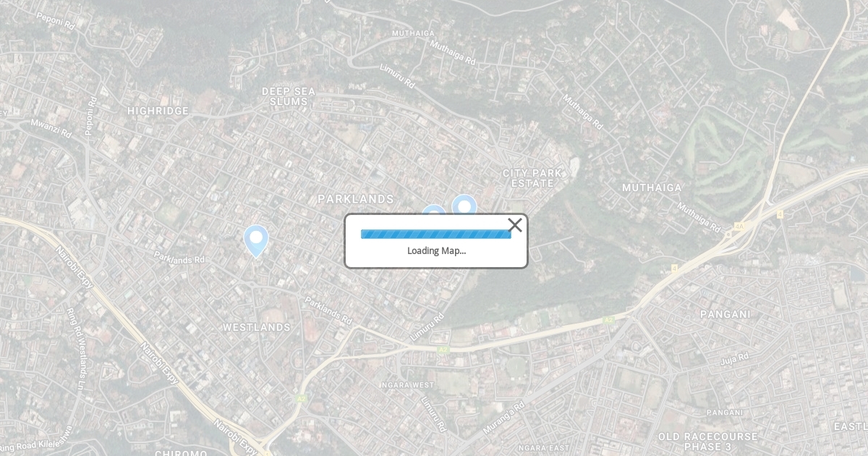Click the blue pin near Parklands Rd
The width and height of the screenshot is (868, 456).
tap(256, 241)
